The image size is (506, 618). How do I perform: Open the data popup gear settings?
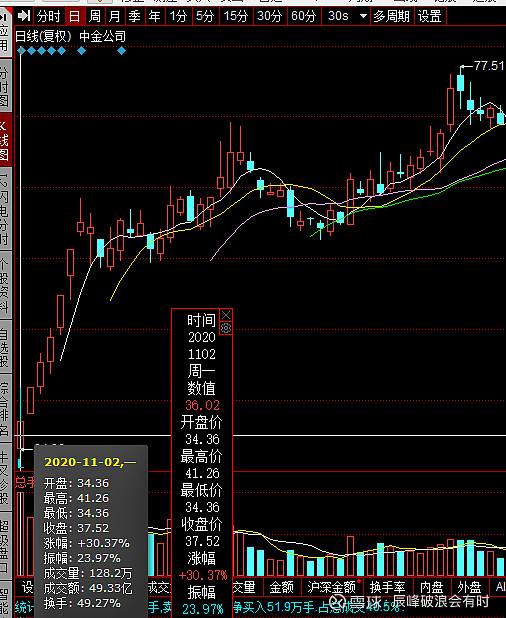click(226, 328)
